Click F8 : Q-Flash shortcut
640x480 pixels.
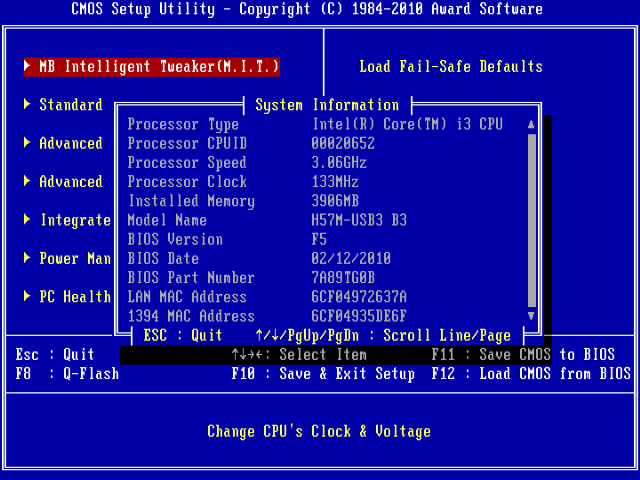coord(67,373)
